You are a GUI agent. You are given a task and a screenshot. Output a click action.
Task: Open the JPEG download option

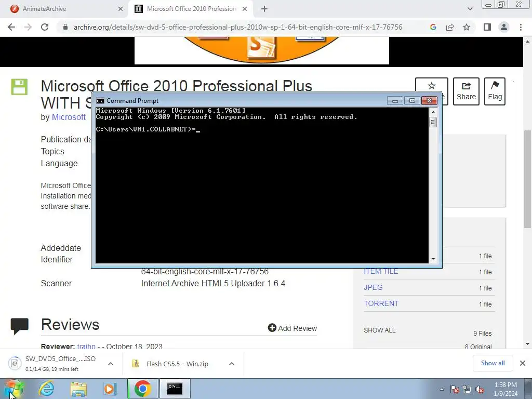pyautogui.click(x=373, y=287)
